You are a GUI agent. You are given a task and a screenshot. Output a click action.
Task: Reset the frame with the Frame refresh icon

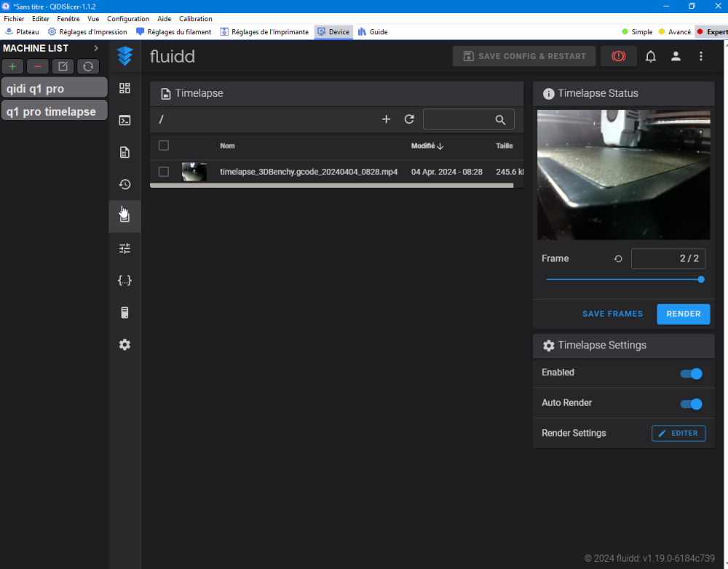point(618,259)
